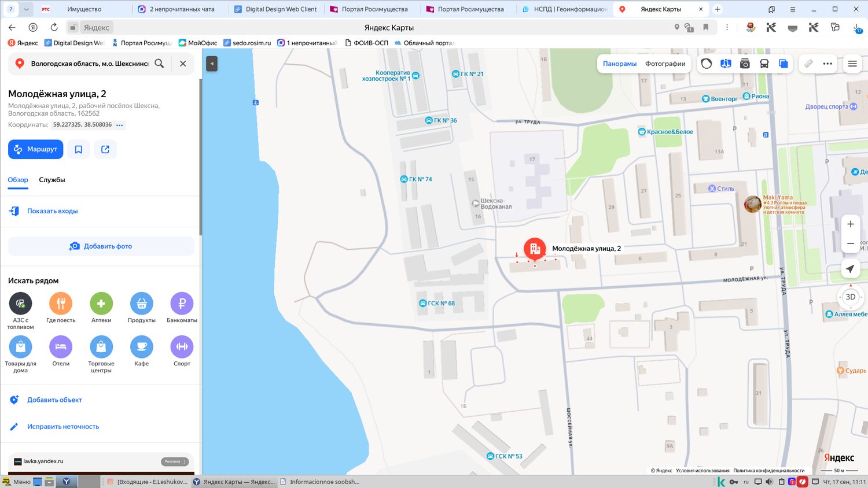Switch to the Службы tab
This screenshot has height=488, width=868.
coord(52,180)
